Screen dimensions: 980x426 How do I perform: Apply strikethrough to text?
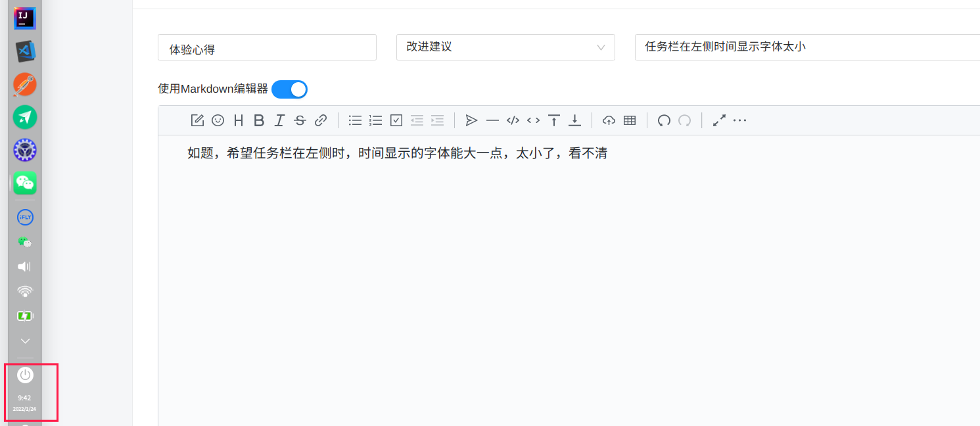coord(300,120)
